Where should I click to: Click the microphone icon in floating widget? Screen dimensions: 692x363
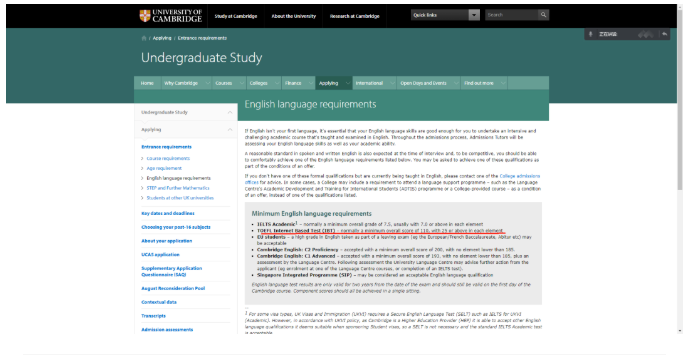coord(590,34)
